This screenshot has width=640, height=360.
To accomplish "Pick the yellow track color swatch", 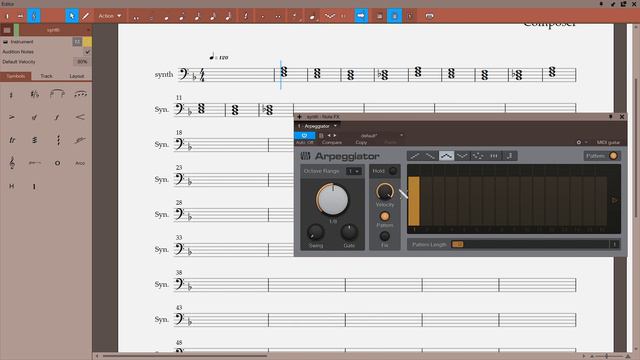I will point(87,42).
